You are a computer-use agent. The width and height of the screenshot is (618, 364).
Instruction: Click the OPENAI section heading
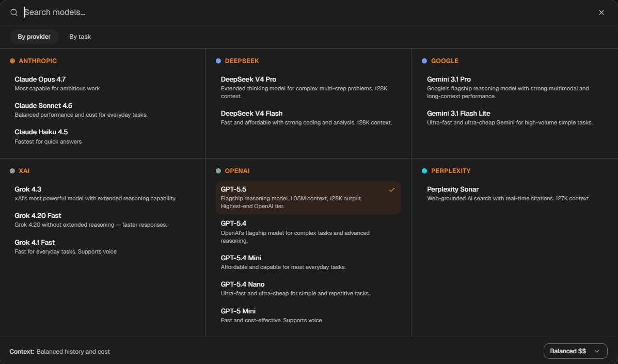[237, 170]
